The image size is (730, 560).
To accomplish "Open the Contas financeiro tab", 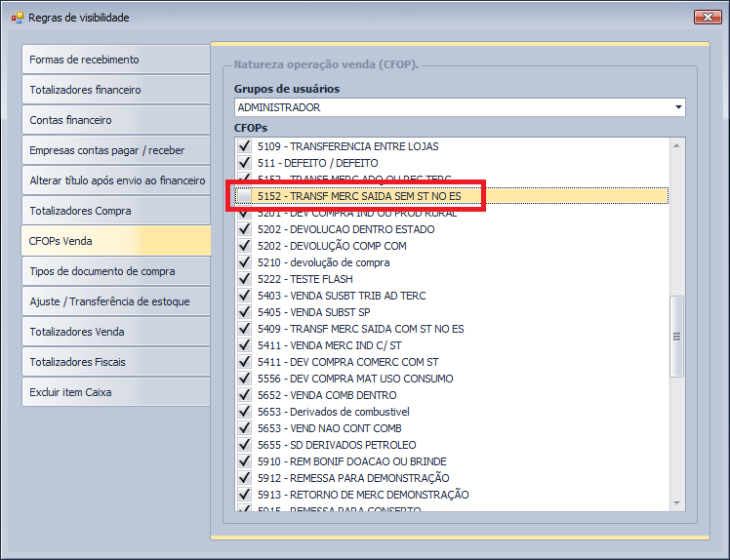I will [x=115, y=120].
